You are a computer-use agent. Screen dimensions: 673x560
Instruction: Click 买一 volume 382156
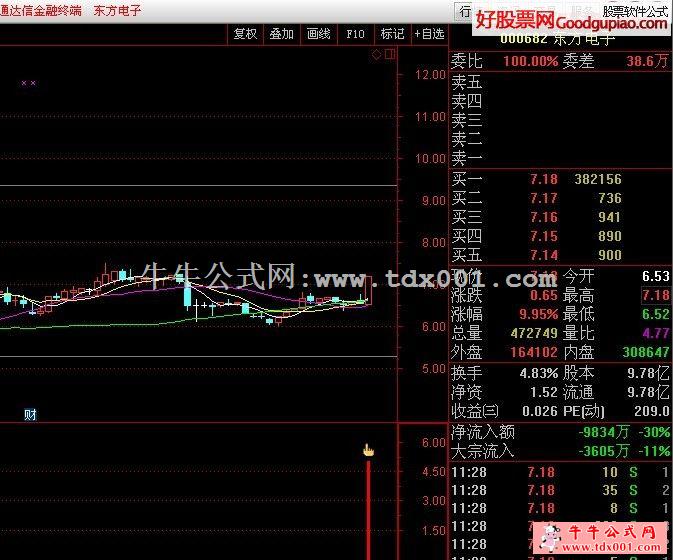pyautogui.click(x=598, y=179)
